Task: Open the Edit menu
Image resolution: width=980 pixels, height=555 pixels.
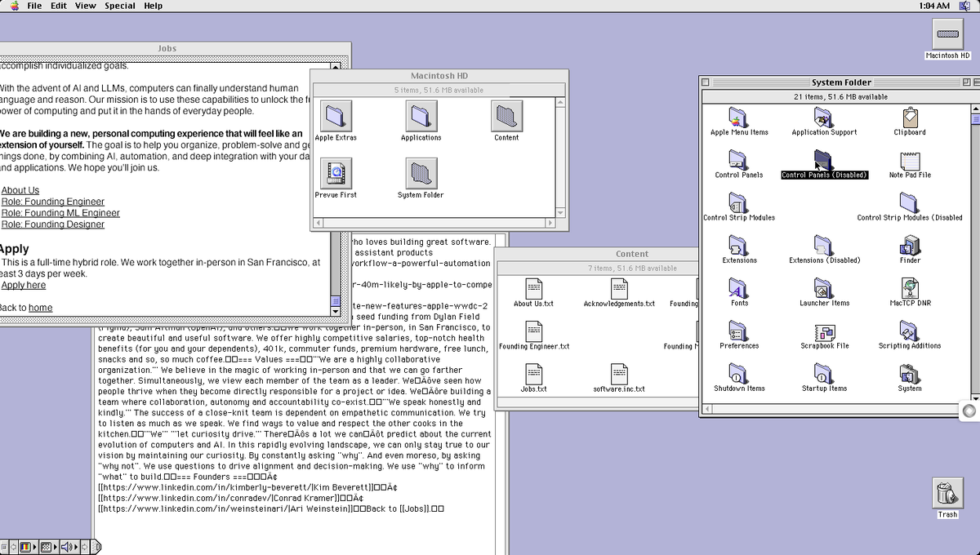Action: [x=59, y=6]
